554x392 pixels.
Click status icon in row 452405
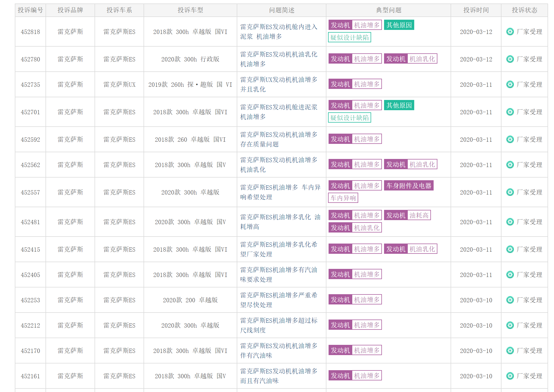pyautogui.click(x=510, y=275)
